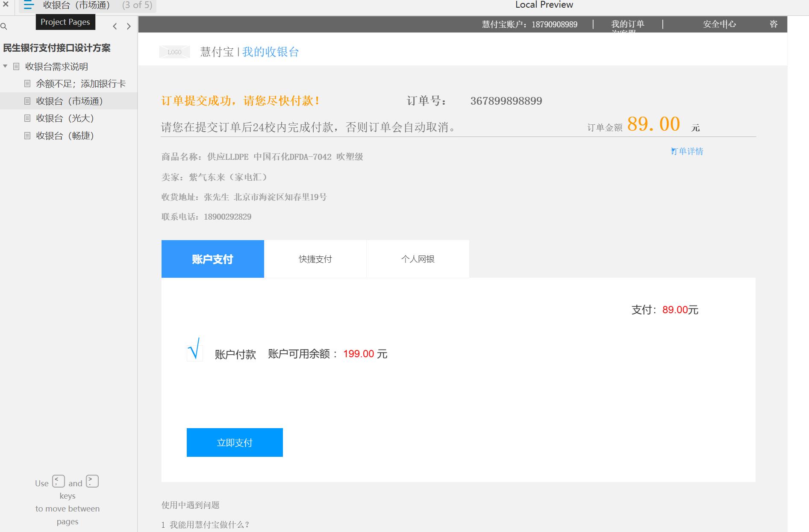Go to the previous project page

point(115,26)
